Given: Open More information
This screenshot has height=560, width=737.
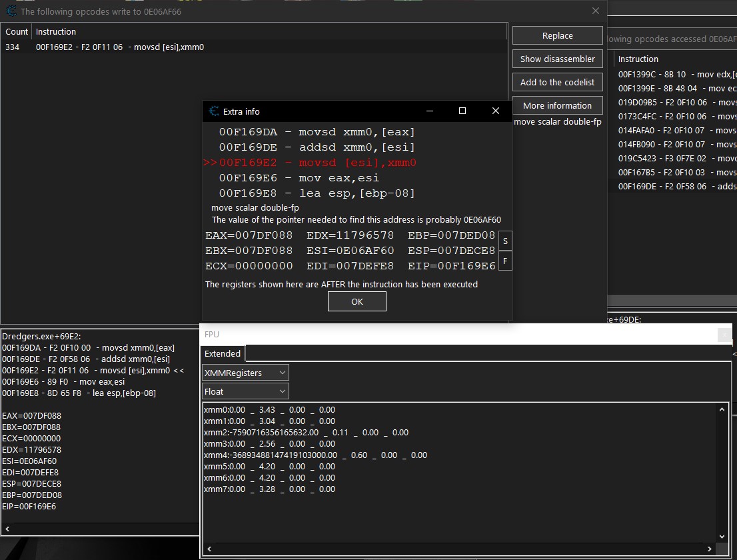Looking at the screenshot, I should click(557, 105).
